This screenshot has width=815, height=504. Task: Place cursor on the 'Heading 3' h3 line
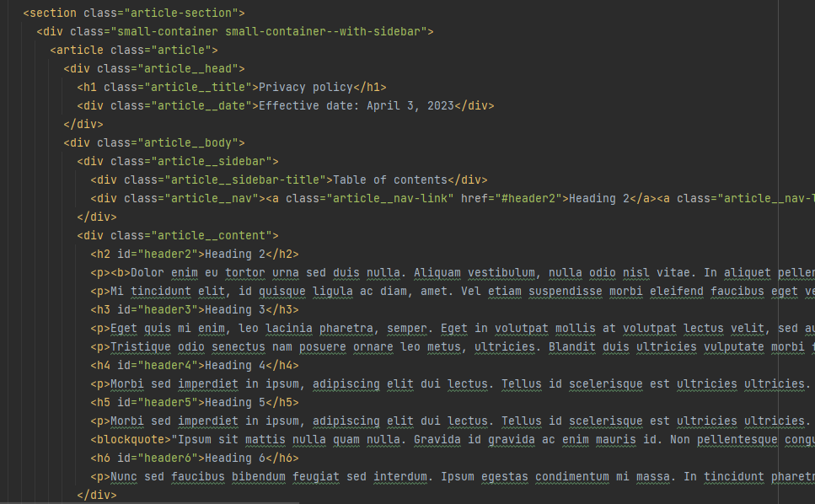point(194,310)
